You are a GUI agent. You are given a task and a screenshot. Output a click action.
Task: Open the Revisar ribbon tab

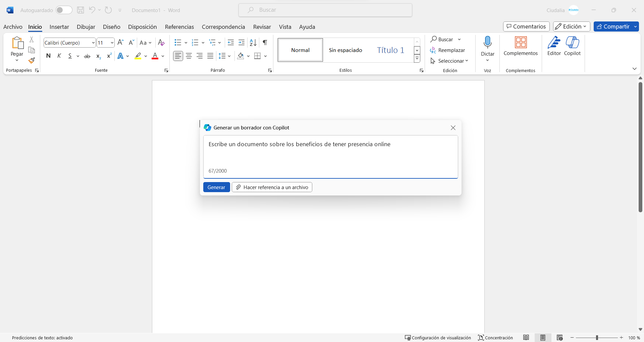coord(262,27)
